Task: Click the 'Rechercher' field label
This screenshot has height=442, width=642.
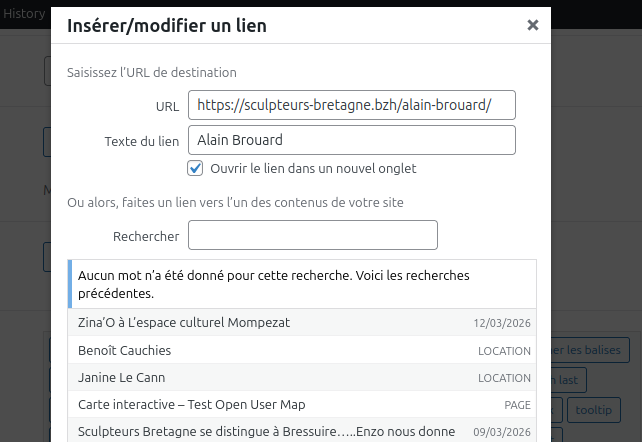Action: click(146, 237)
